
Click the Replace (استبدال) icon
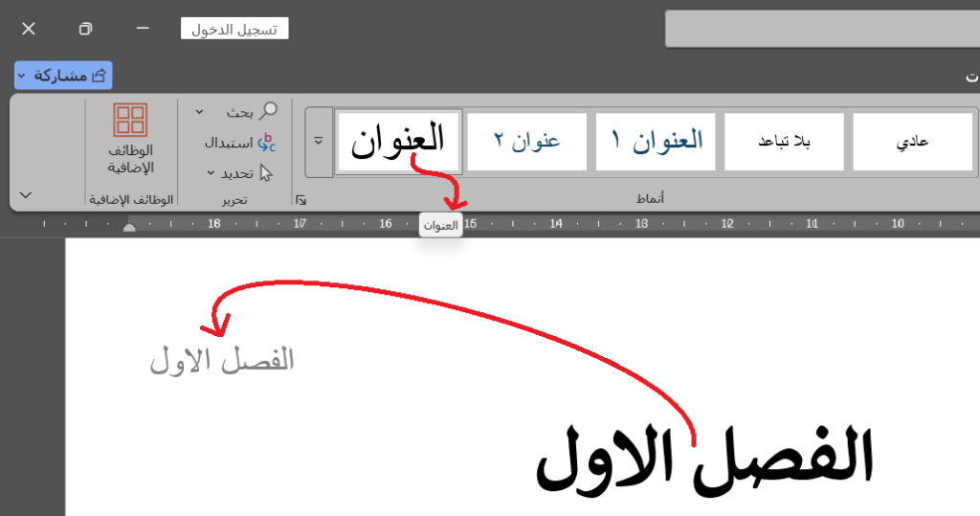point(267,143)
